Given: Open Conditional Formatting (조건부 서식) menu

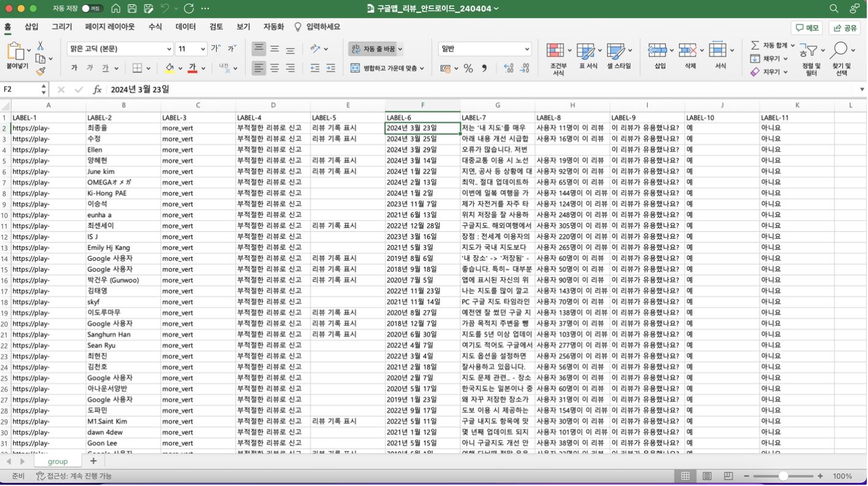Looking at the screenshot, I should [x=558, y=59].
